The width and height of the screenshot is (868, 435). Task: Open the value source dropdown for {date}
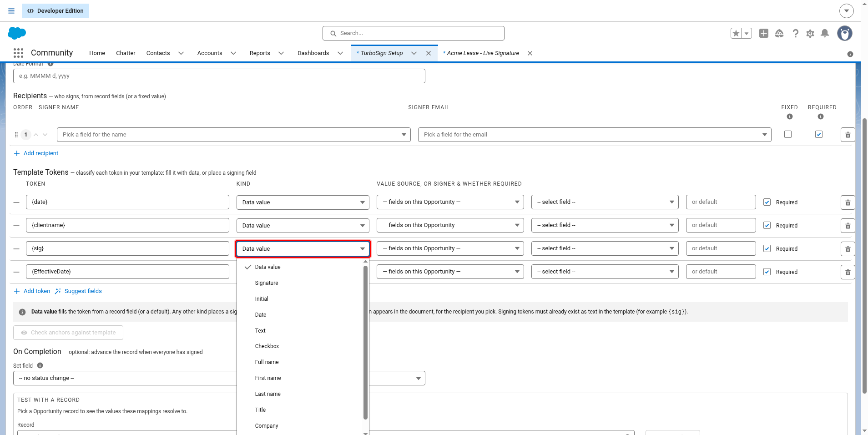tap(450, 202)
